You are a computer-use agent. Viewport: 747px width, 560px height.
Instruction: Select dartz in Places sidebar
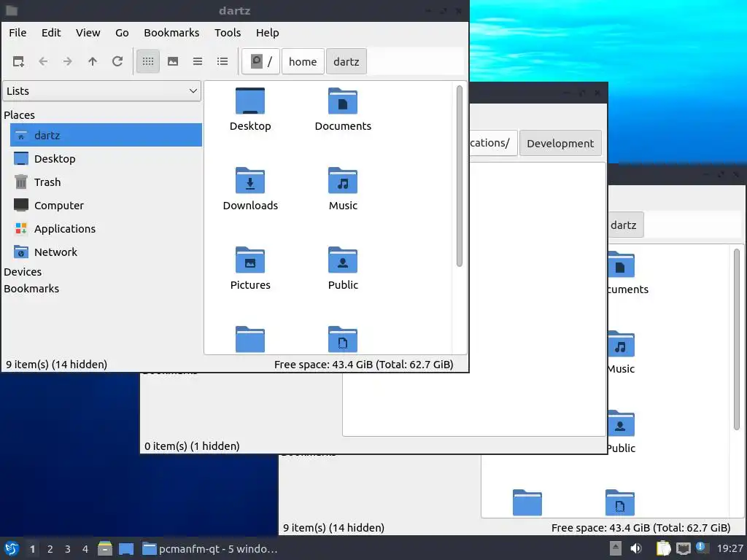click(106, 135)
